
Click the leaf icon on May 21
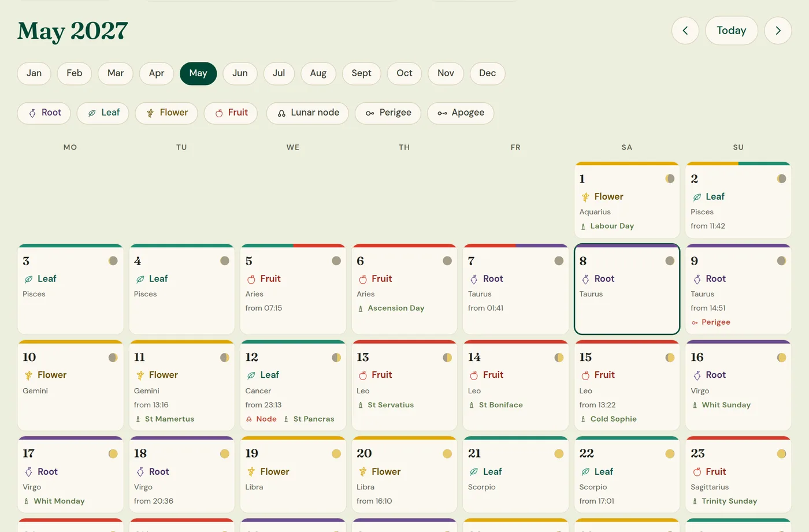pos(474,472)
